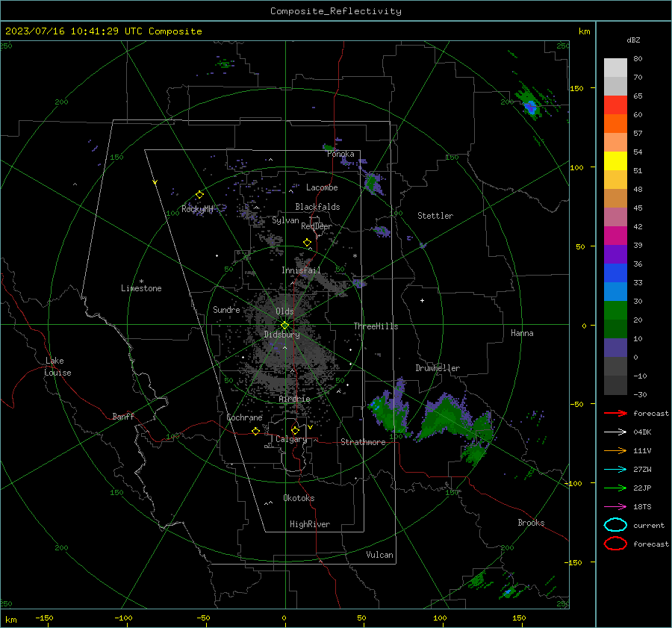Click the Composite_Reflectivity title

[x=336, y=11]
